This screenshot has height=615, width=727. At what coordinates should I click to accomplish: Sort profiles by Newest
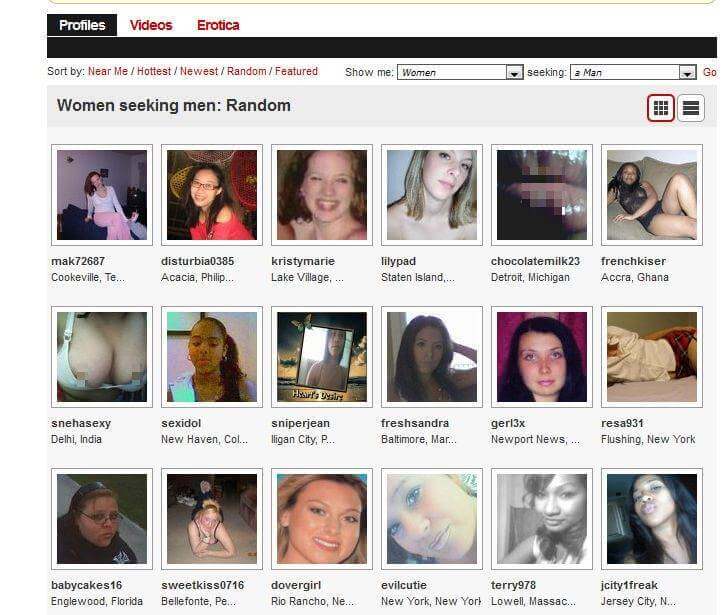coord(198,71)
